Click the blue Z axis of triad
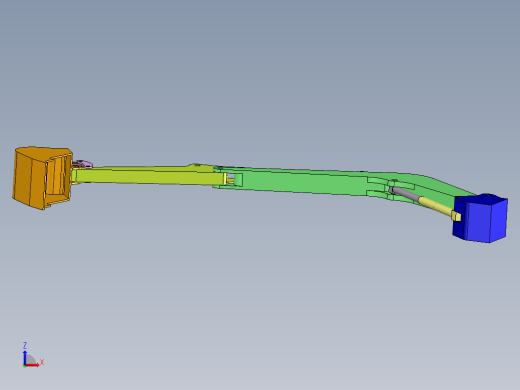This screenshot has height=390, width=520. coord(25,357)
